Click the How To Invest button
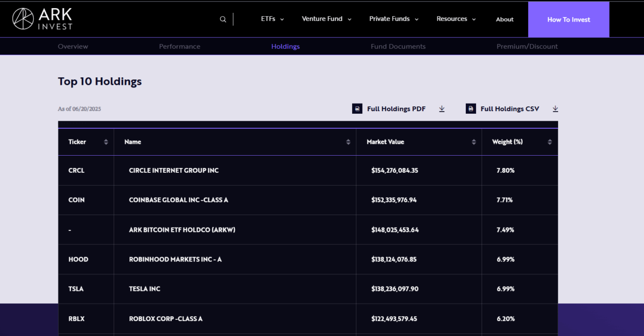 (568, 19)
